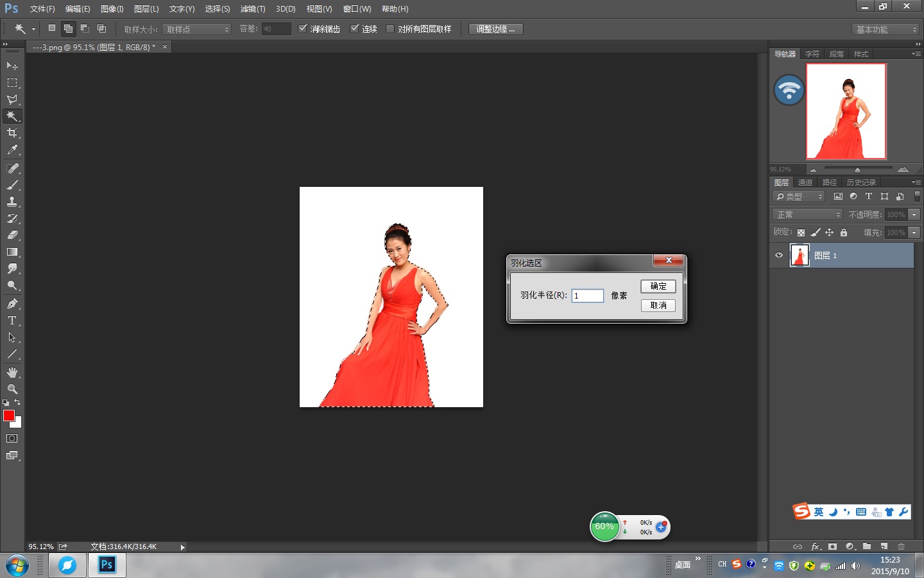Screen dimensions: 924x578
Task: Open fill 填充 dropdown arrow
Action: [x=914, y=232]
